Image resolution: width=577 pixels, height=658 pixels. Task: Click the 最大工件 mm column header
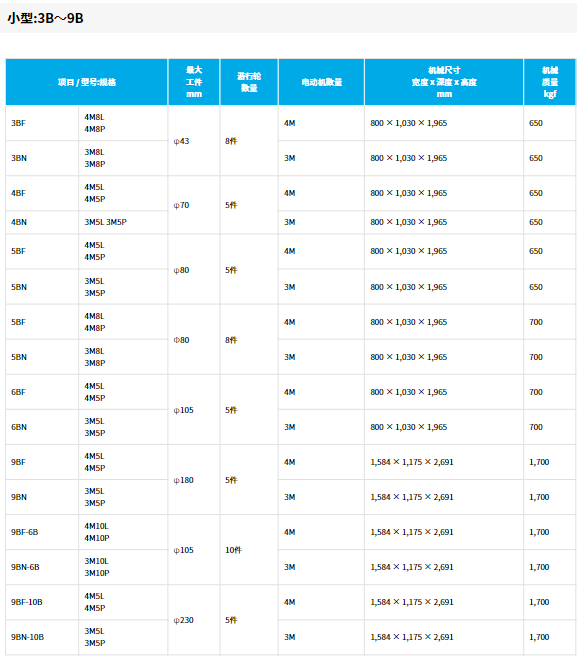194,82
